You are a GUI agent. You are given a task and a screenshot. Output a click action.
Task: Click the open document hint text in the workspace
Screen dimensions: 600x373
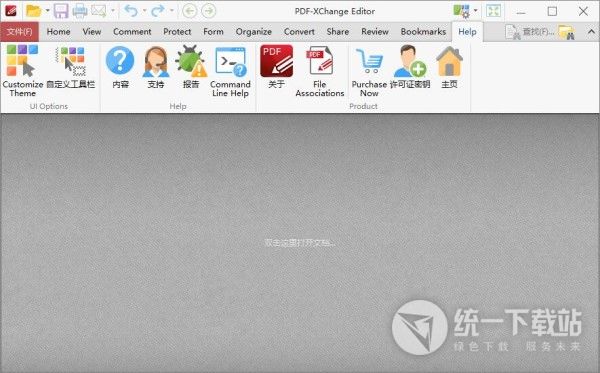[300, 243]
